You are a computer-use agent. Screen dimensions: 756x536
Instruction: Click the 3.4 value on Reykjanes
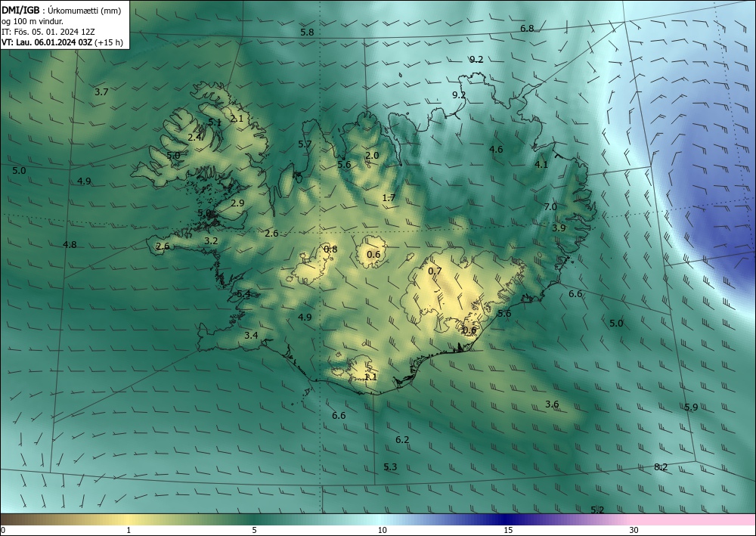pos(251,336)
